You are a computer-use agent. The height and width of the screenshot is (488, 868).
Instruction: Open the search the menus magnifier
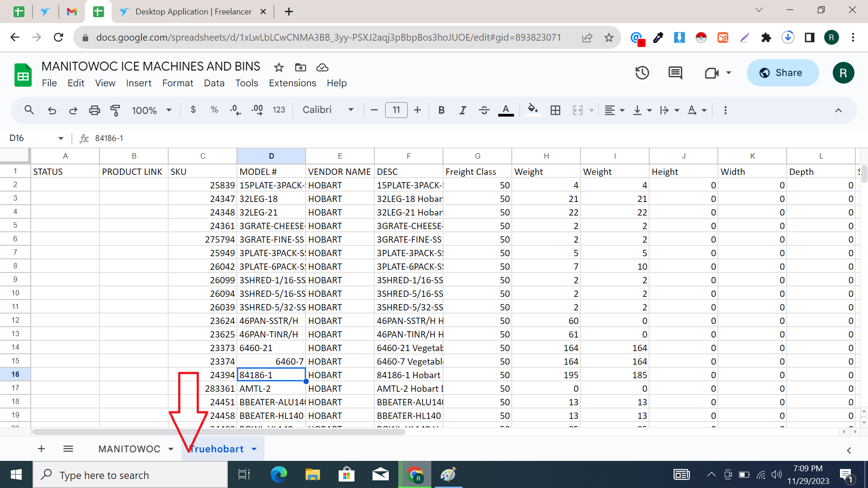tap(29, 110)
